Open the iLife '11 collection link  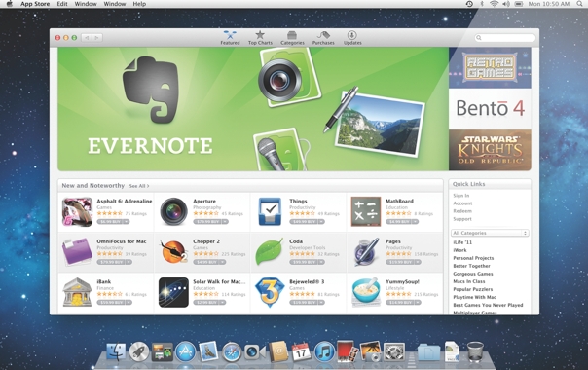tap(462, 242)
